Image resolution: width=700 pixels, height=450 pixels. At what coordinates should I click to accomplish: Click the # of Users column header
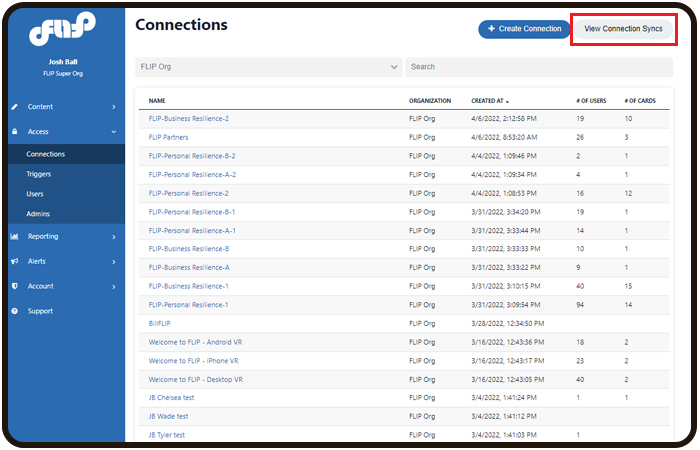591,101
